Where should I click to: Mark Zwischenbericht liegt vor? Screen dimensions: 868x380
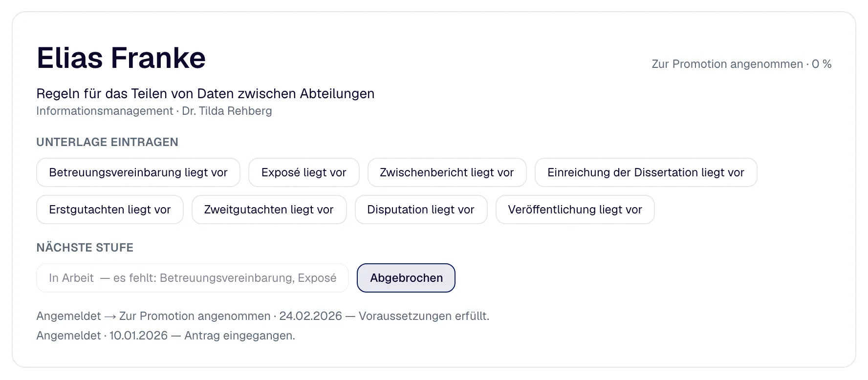[x=447, y=172]
